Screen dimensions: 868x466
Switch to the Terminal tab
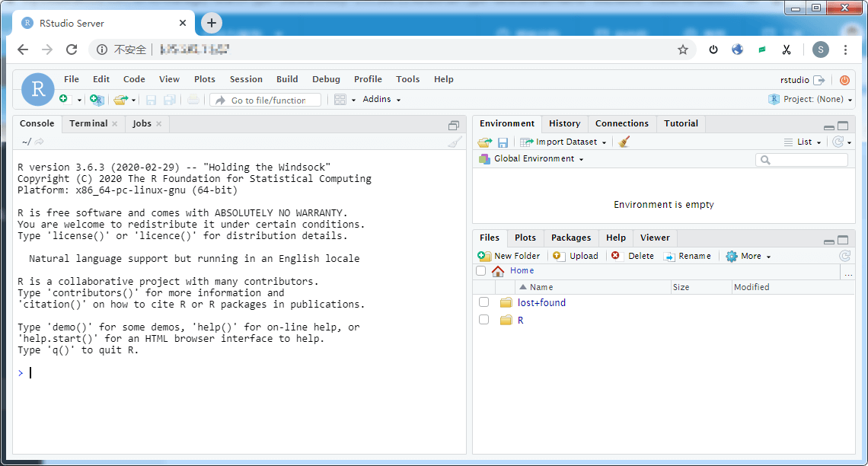pyautogui.click(x=88, y=123)
